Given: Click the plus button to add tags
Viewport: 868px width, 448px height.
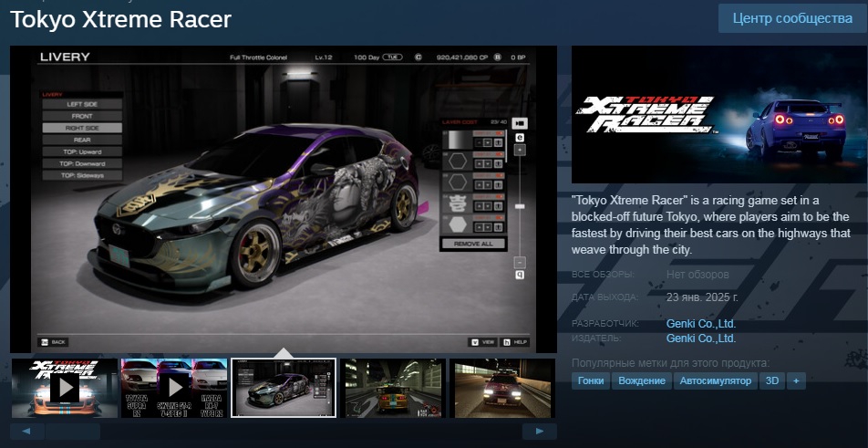Looking at the screenshot, I should pyautogui.click(x=796, y=380).
